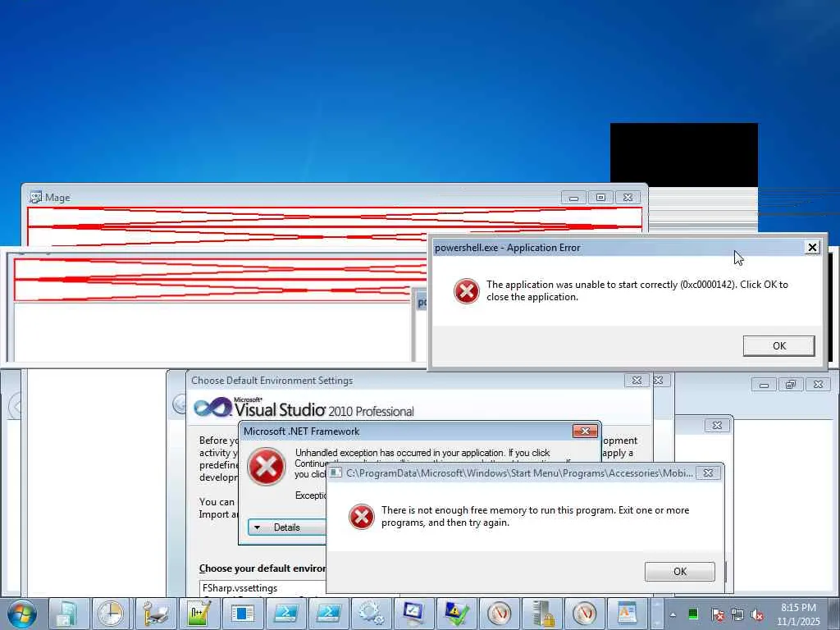Close the Microsoft .NET Framework dialog

[x=585, y=431]
